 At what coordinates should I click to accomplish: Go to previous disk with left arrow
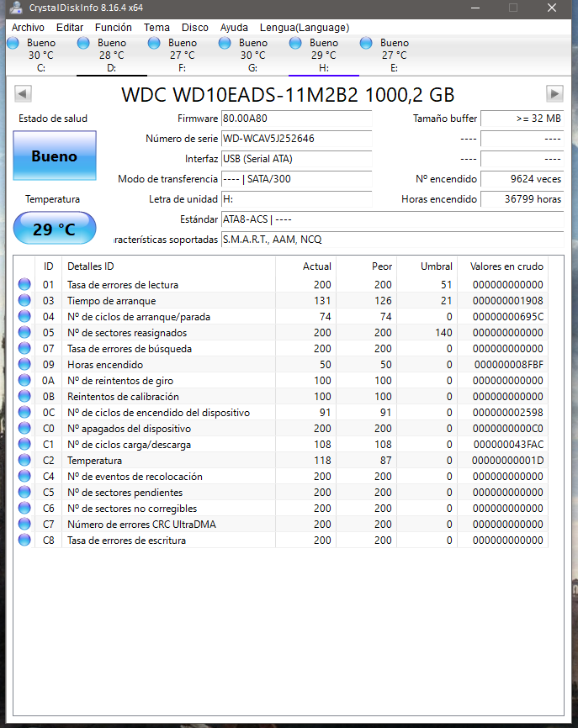pos(23,94)
